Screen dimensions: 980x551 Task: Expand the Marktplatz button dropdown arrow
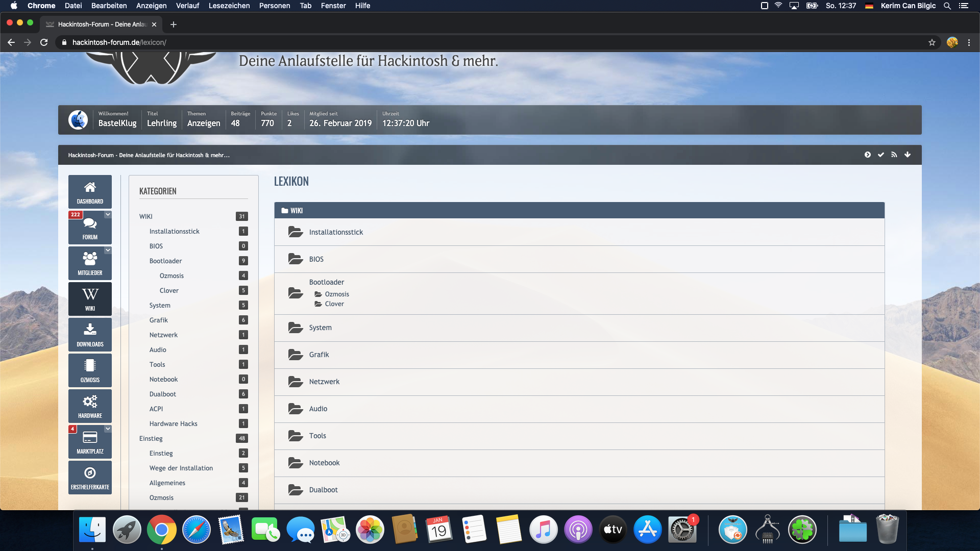coord(108,429)
